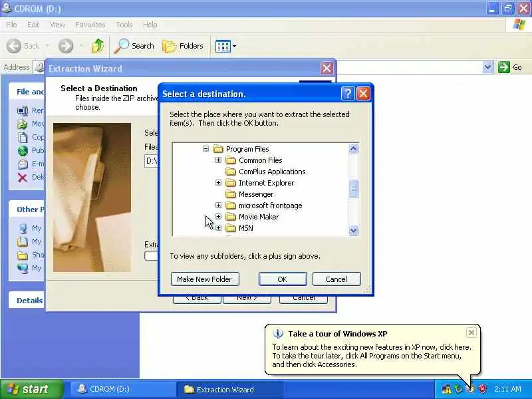
Task: Select the MSN folder icon
Action: point(231,228)
